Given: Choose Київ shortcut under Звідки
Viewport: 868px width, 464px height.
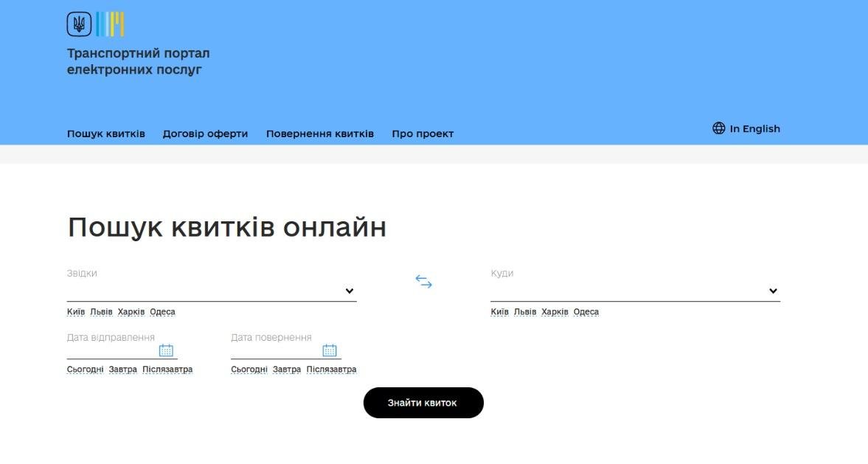Looking at the screenshot, I should [76, 312].
